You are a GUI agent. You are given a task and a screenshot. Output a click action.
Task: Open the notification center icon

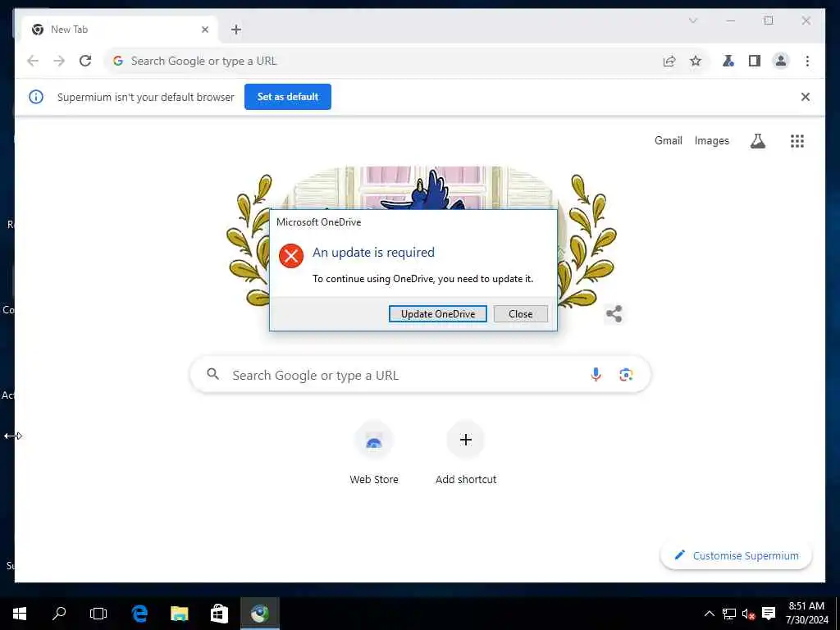tap(769, 614)
